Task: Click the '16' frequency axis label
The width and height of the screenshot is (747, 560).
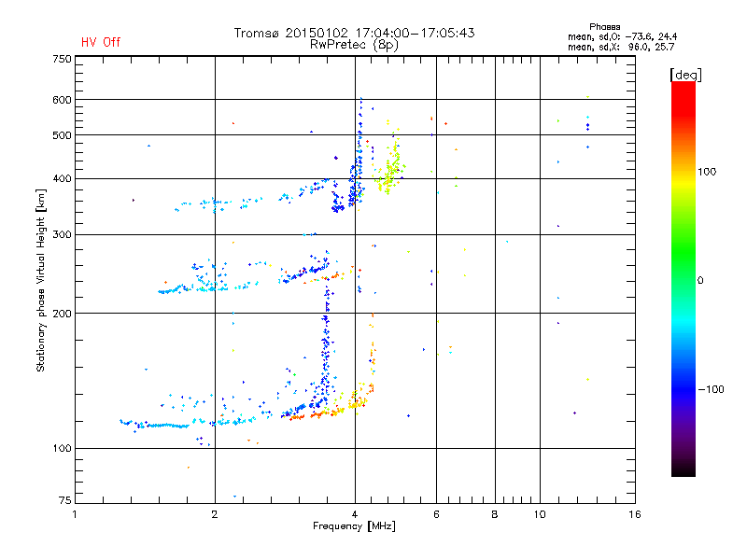Action: (635, 514)
